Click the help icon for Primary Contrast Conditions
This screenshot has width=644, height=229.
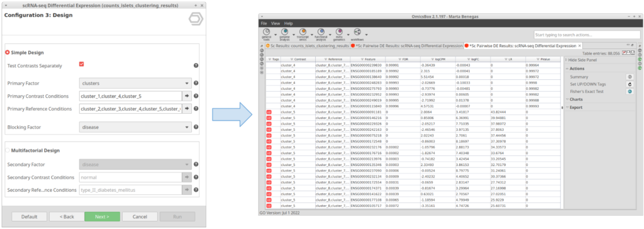pyautogui.click(x=196, y=96)
